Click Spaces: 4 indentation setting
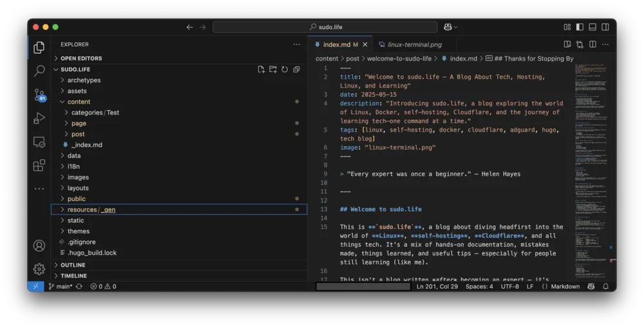 click(479, 287)
